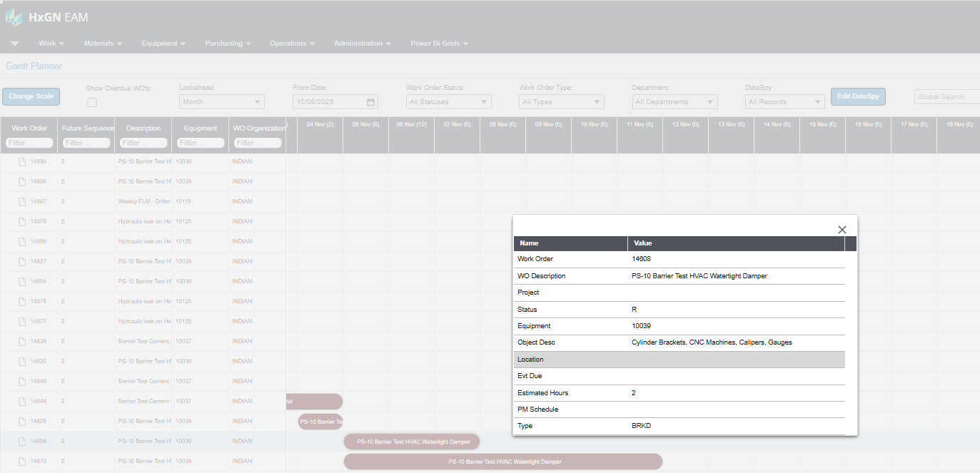
Task: Open the work order 14595 record icon
Action: pyautogui.click(x=22, y=161)
